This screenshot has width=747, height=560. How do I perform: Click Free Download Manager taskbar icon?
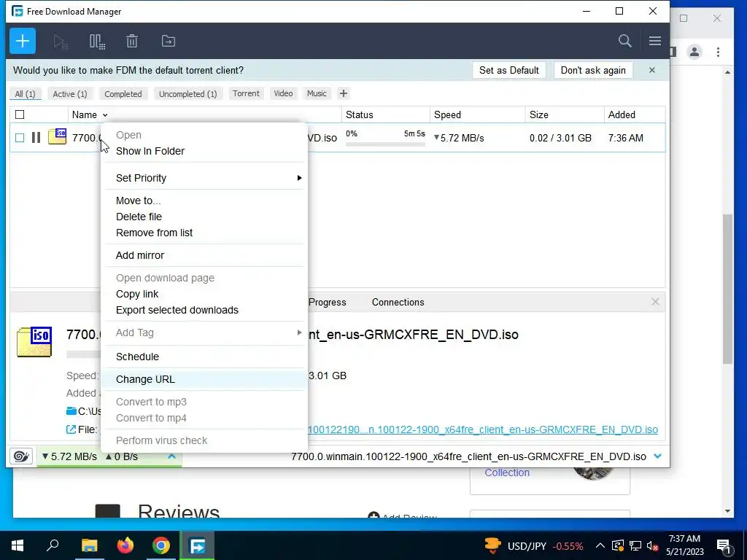[197, 545]
